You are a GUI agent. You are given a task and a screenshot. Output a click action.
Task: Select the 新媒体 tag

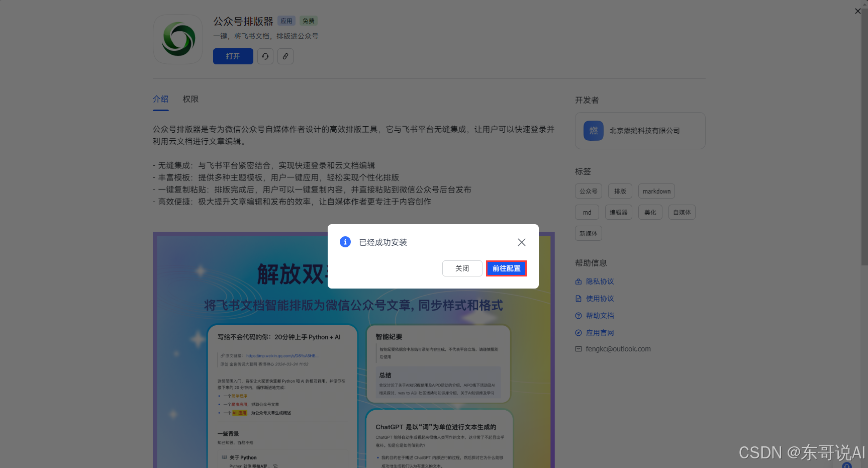(589, 233)
